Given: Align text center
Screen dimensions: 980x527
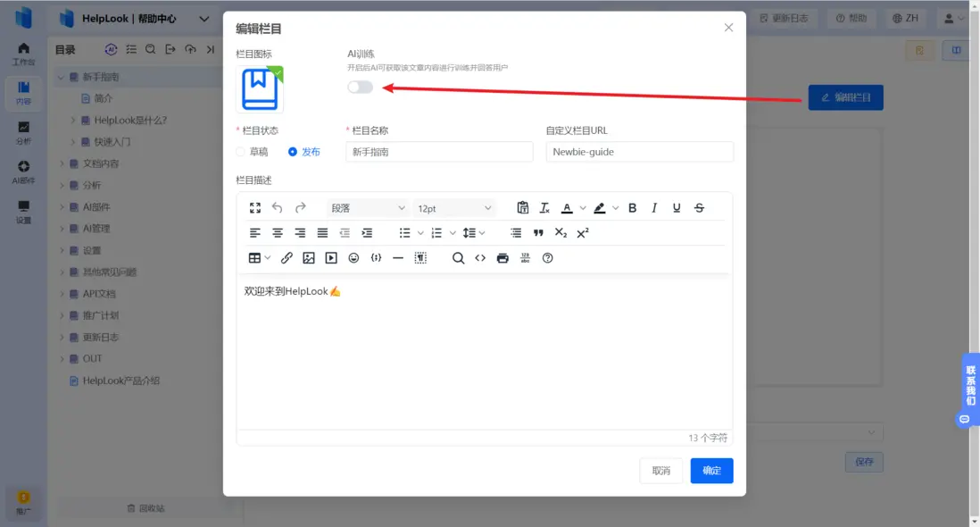Looking at the screenshot, I should click(278, 233).
